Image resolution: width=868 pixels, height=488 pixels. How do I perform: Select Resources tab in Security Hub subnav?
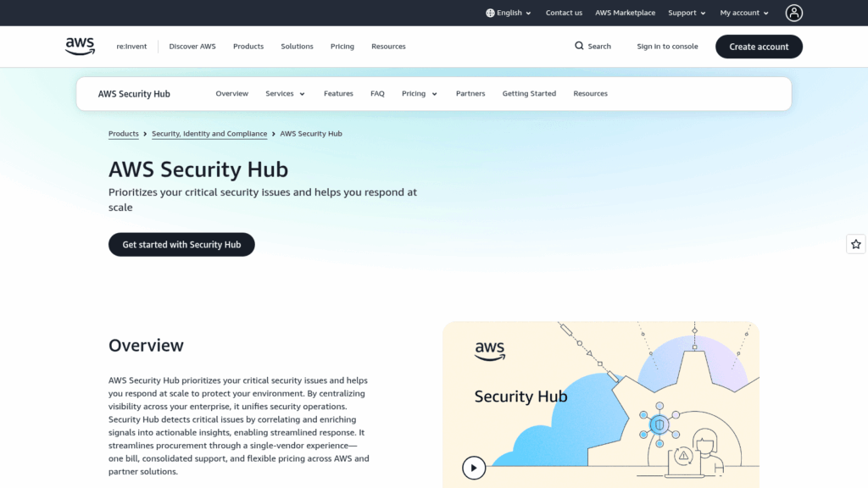[590, 93]
